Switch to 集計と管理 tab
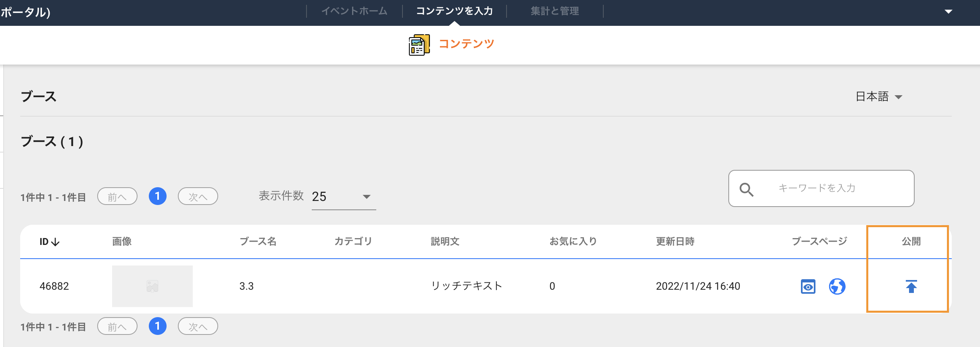Viewport: 980px width, 347px height. coord(555,11)
